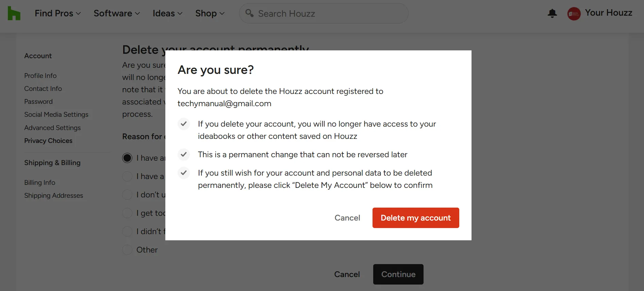The image size is (644, 291).
Task: Click Delete my account button
Action: tap(415, 217)
